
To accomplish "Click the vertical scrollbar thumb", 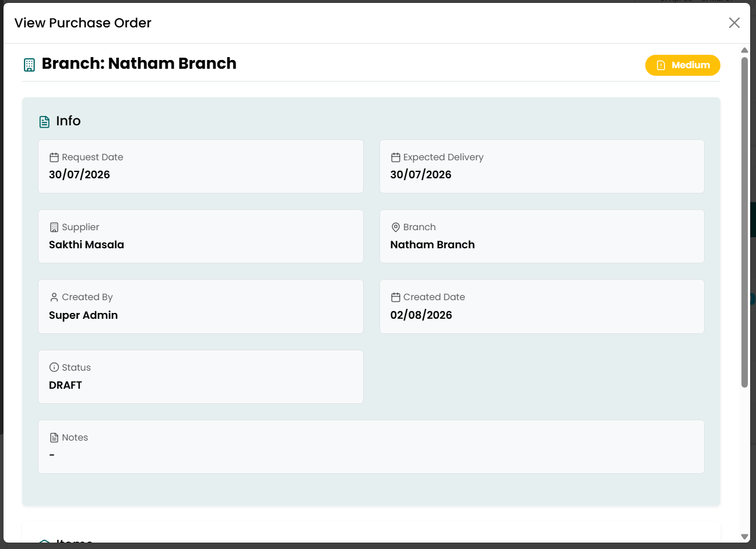I will click(744, 222).
